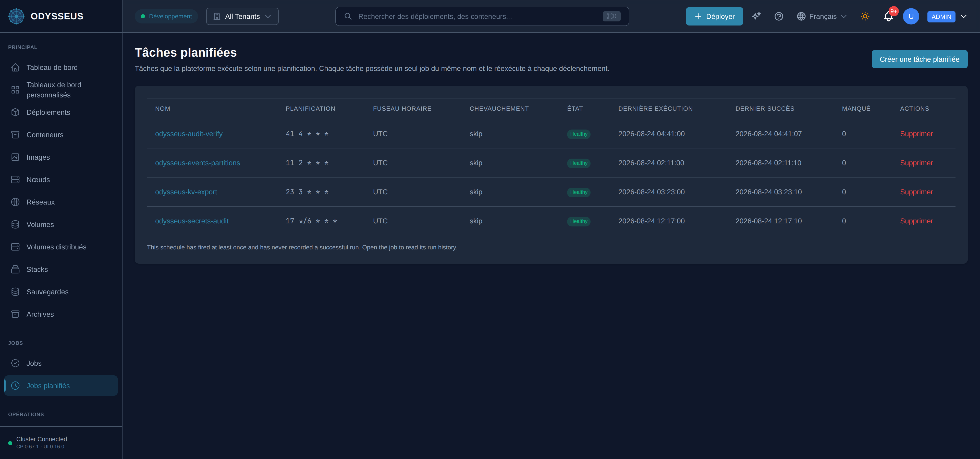Toggle light theme with sun icon
The image size is (980, 459).
coord(865,16)
